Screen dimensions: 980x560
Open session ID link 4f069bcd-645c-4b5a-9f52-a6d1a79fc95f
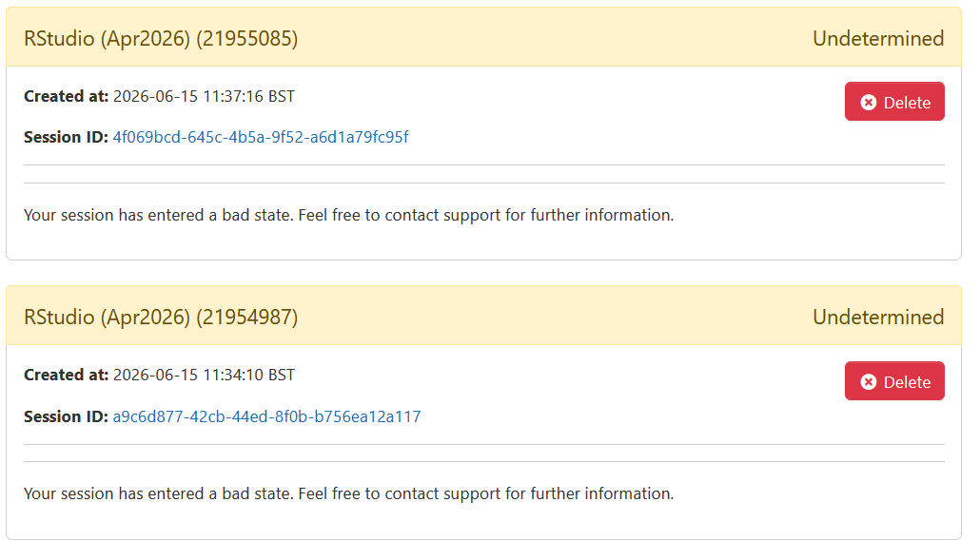[x=261, y=137]
